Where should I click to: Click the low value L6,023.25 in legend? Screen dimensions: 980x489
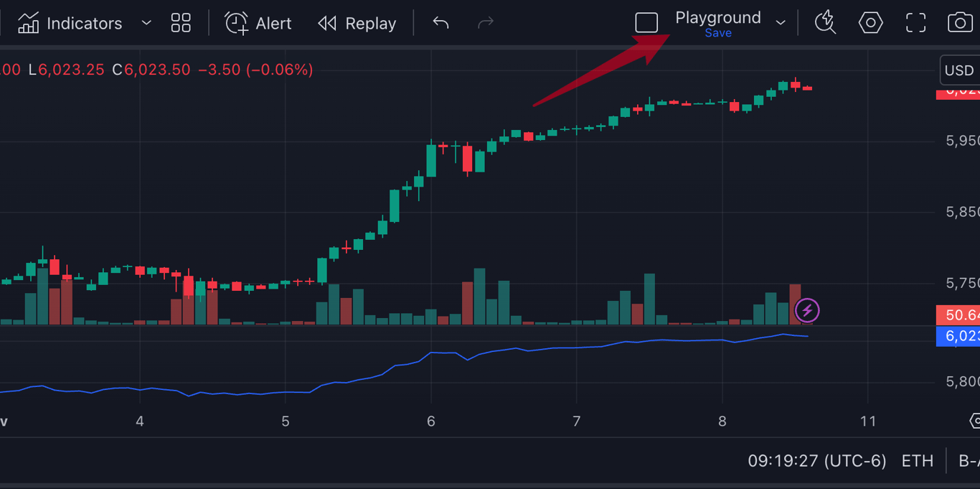click(x=66, y=70)
